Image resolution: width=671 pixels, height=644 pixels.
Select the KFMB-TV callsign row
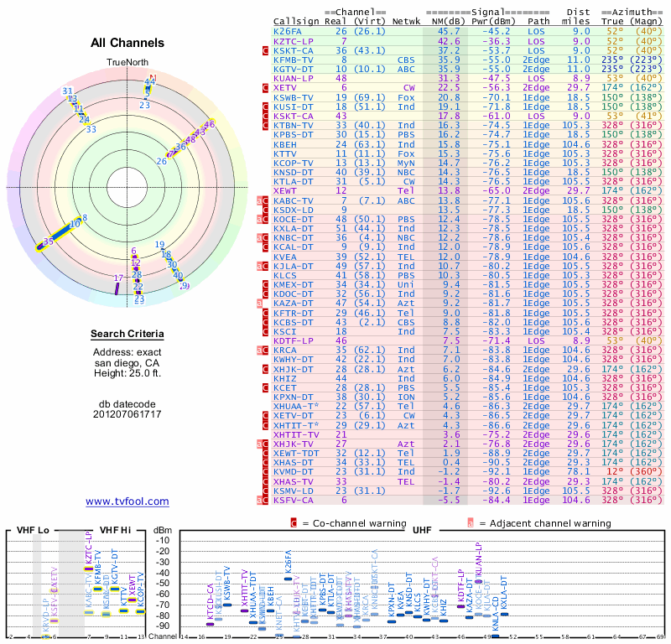[x=468, y=60]
